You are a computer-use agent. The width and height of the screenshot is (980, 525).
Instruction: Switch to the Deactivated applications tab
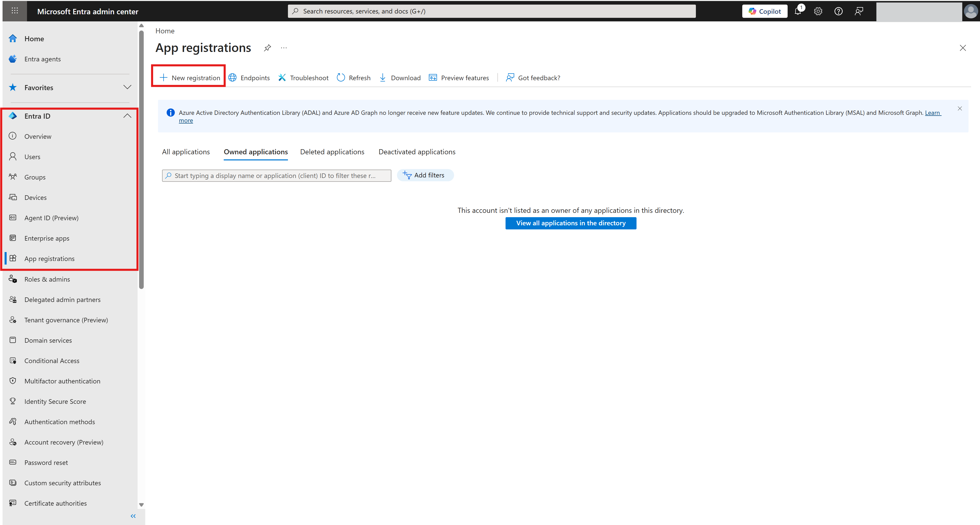click(x=417, y=152)
